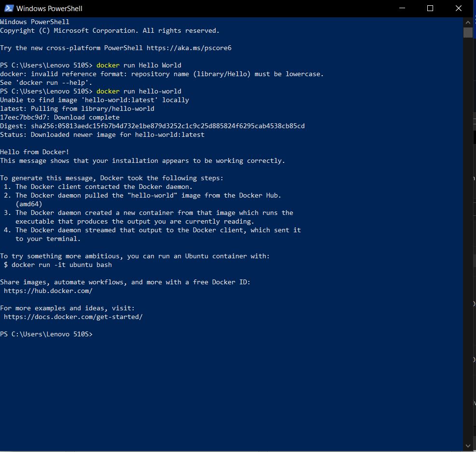Click the scroll down arrow
Viewport: 476px width, 452px height.
(468, 445)
